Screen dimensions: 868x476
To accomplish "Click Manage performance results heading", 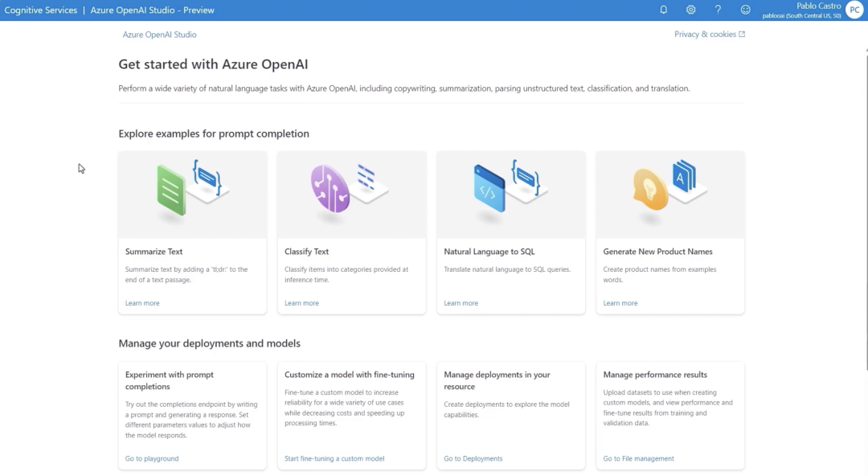I will 656,375.
